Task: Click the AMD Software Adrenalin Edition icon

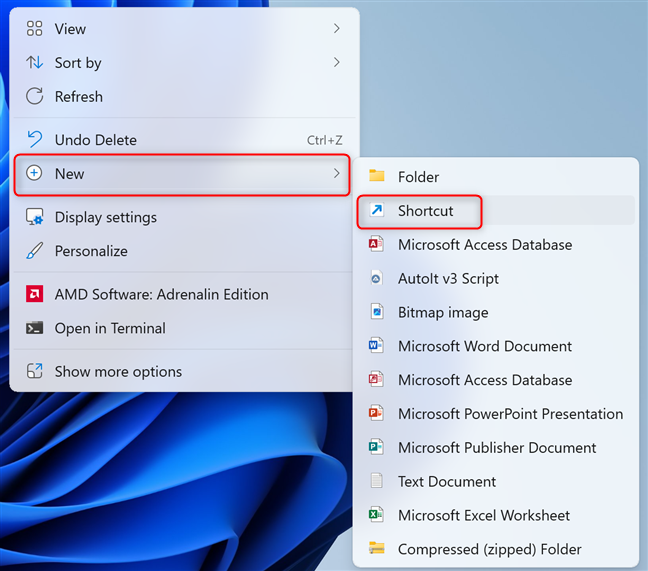Action: click(34, 294)
